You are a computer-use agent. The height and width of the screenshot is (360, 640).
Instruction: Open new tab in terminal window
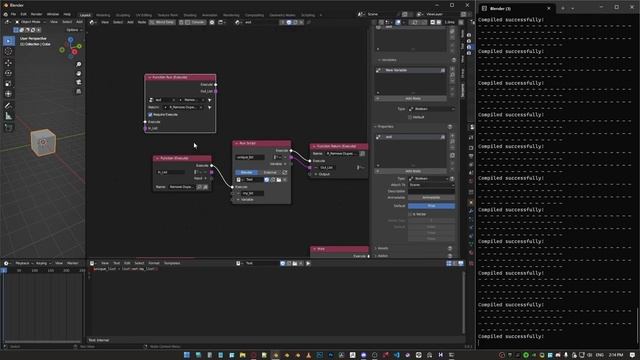(x=562, y=8)
